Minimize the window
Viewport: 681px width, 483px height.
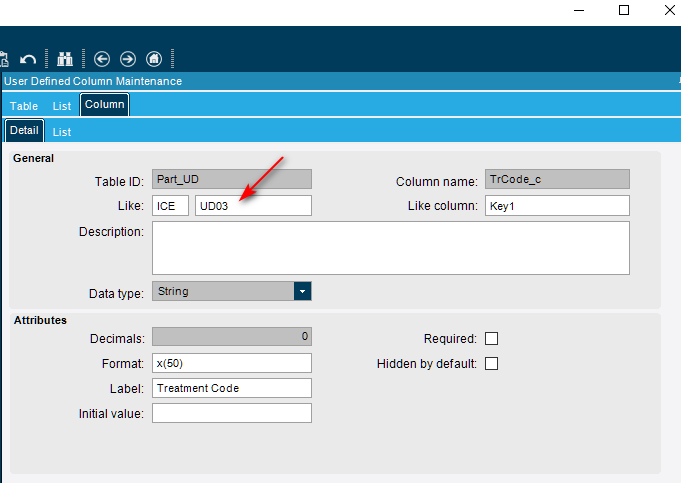click(579, 10)
